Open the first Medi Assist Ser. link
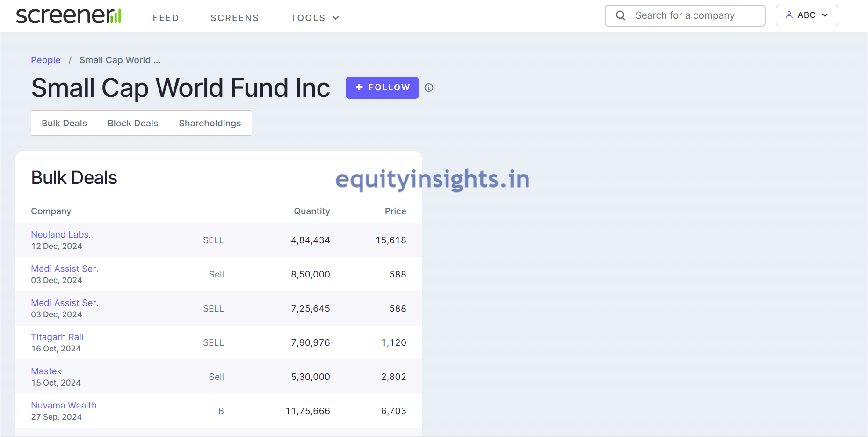 (x=65, y=269)
